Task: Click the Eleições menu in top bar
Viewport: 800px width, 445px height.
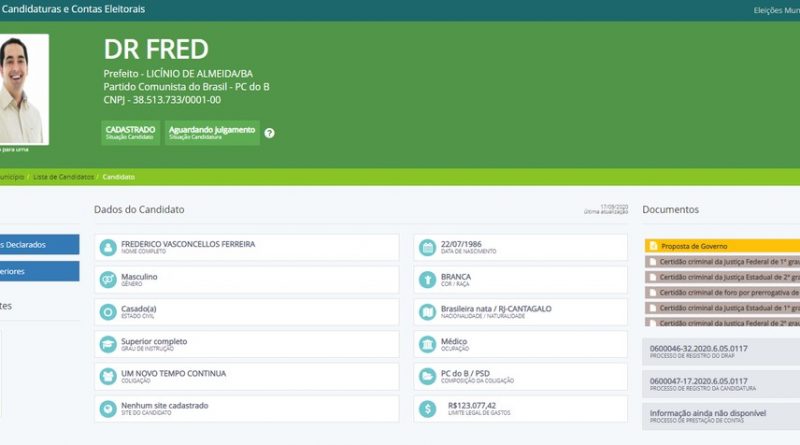Action: coord(776,10)
